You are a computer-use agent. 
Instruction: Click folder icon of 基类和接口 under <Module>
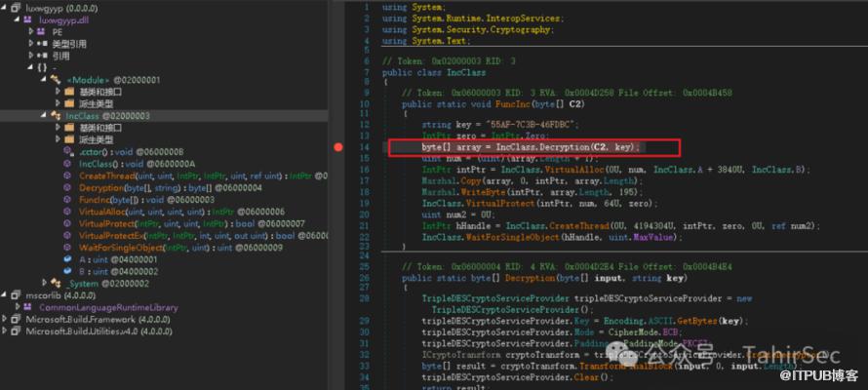tap(69, 92)
